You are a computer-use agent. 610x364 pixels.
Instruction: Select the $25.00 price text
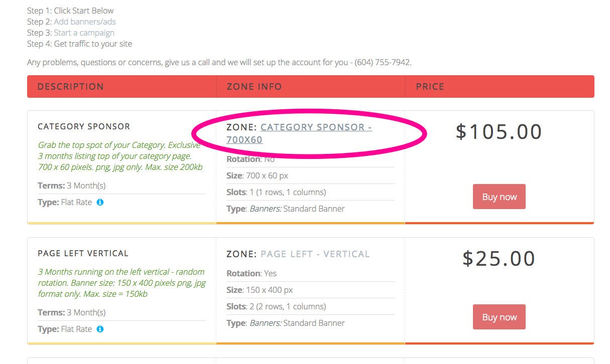pos(499,259)
